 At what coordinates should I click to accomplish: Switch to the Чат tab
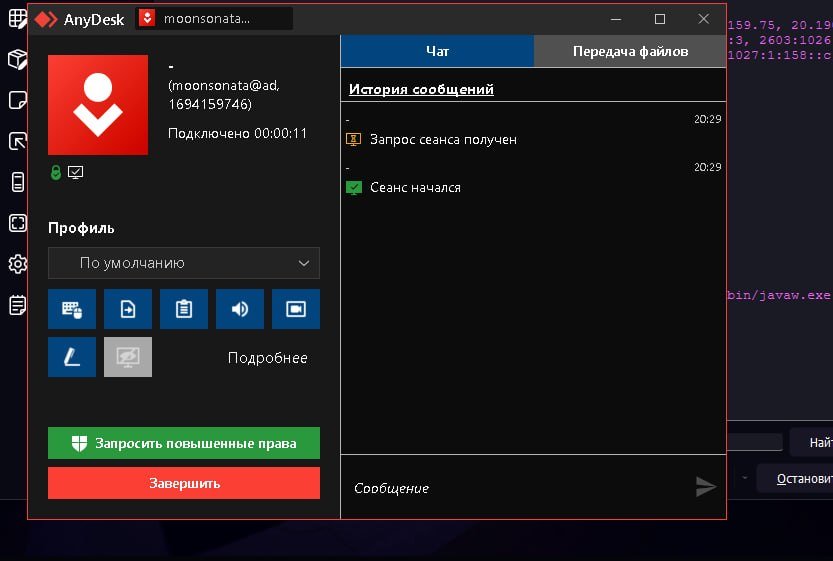pos(437,51)
